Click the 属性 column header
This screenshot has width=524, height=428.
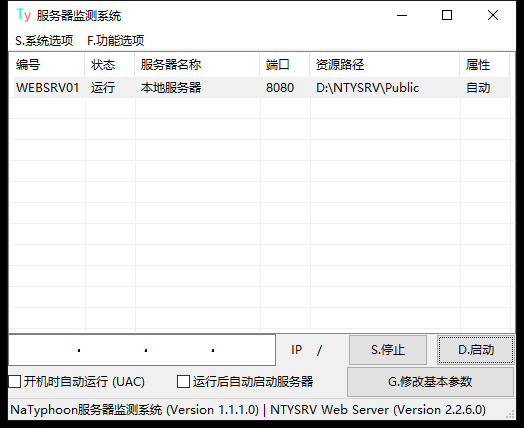pos(485,64)
